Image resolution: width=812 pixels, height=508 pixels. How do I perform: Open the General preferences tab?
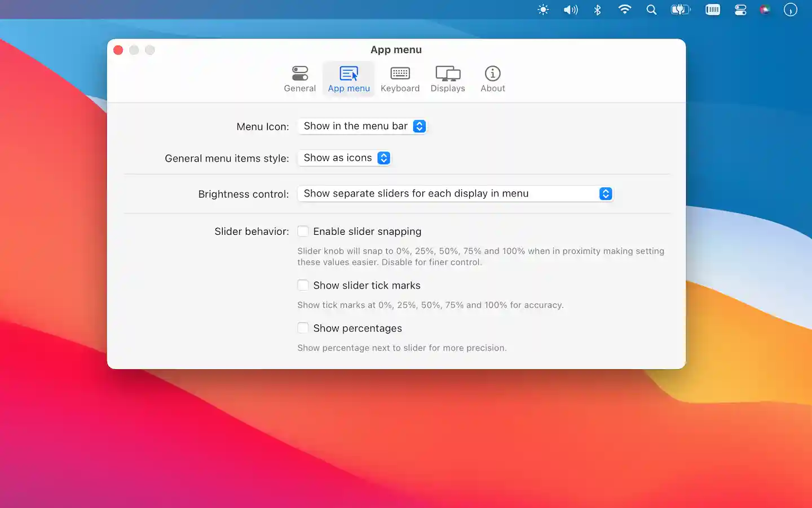click(299, 79)
